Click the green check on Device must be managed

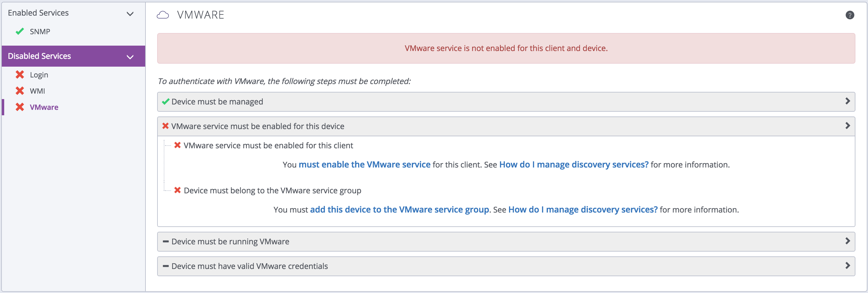tap(165, 101)
